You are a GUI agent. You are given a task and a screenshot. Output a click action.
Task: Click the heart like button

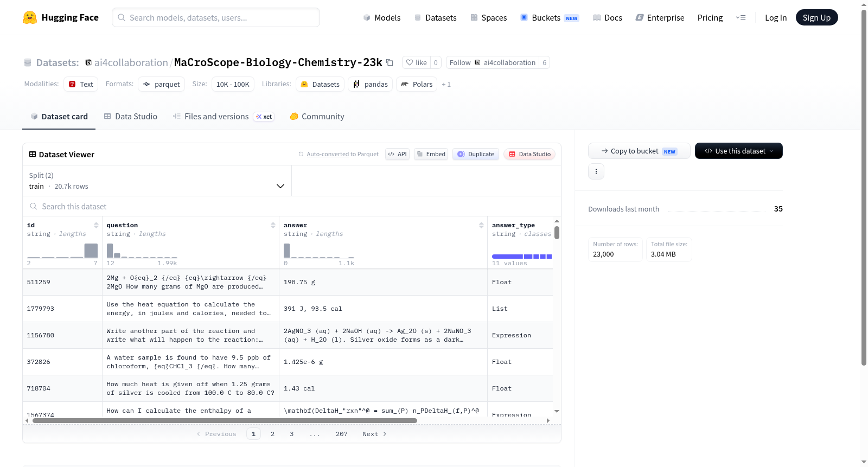[416, 62]
